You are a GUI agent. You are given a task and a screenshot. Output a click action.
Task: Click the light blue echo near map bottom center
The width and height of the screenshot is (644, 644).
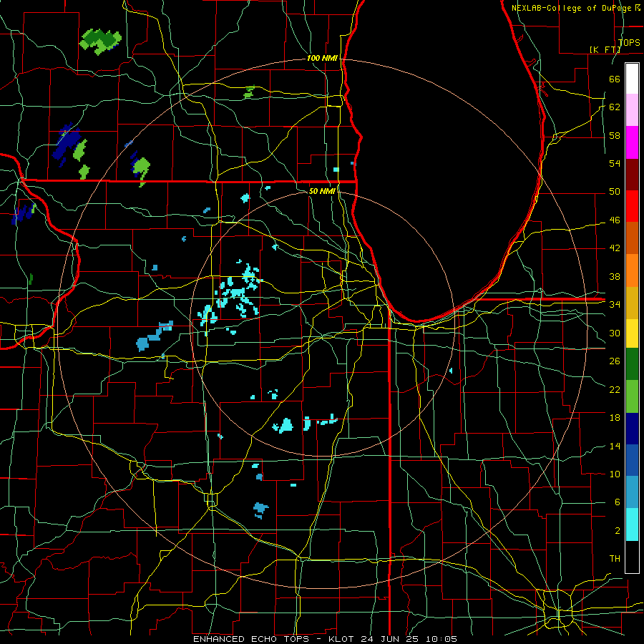click(260, 509)
